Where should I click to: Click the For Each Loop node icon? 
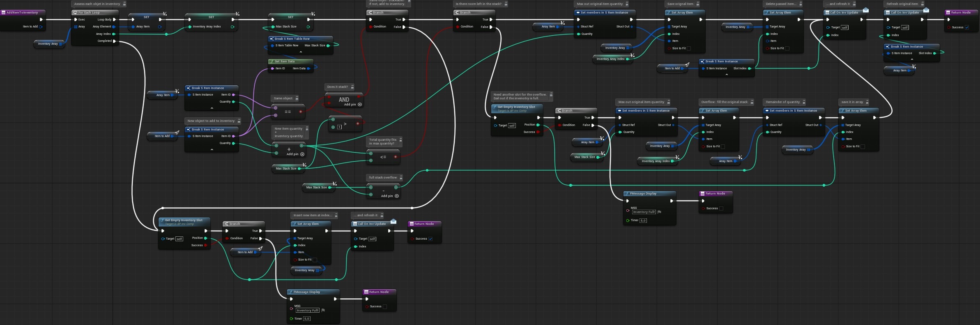point(75,13)
